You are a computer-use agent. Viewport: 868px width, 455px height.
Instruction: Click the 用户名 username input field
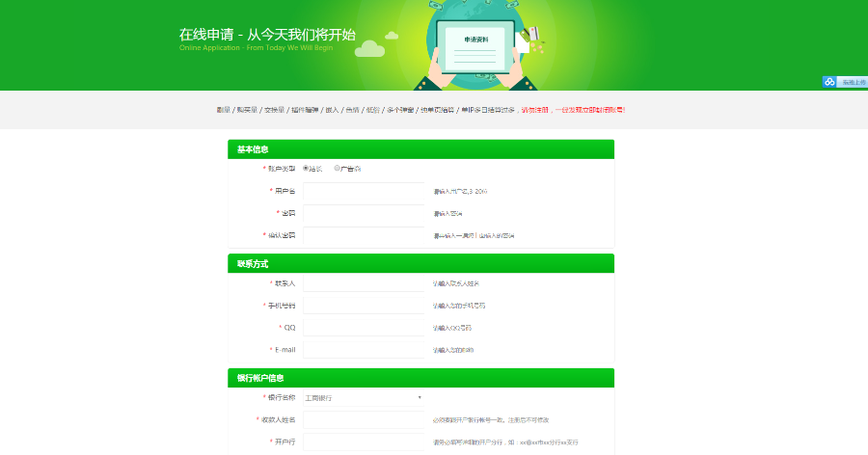364,191
